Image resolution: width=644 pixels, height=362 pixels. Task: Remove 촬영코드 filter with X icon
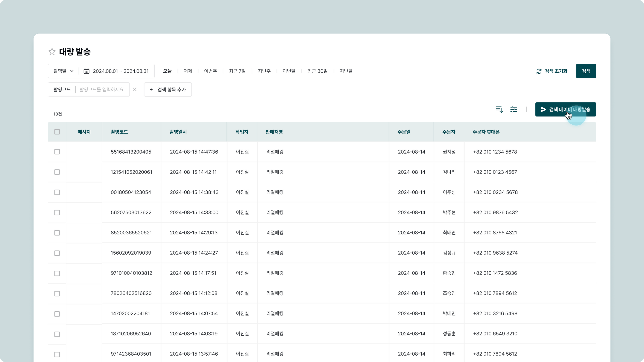click(135, 89)
